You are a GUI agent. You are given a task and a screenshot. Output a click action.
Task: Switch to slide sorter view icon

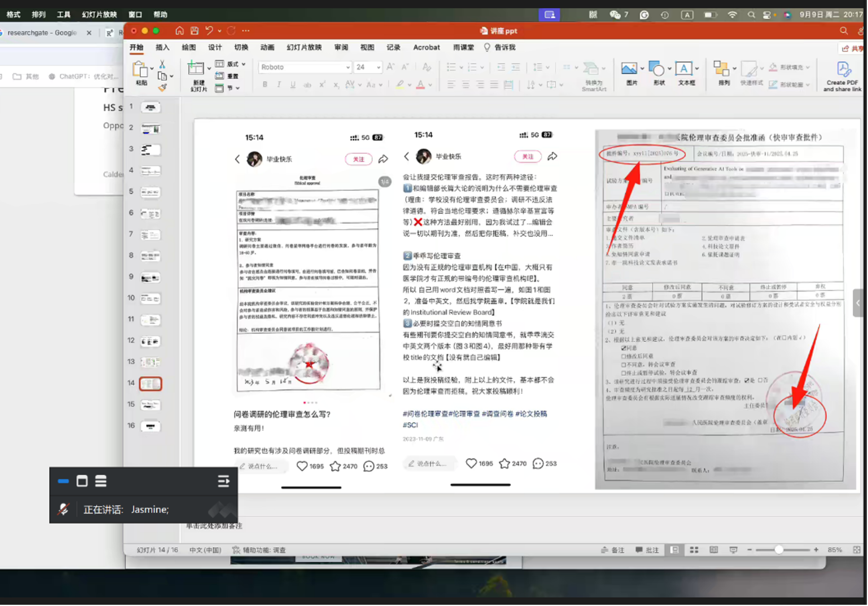coord(694,550)
